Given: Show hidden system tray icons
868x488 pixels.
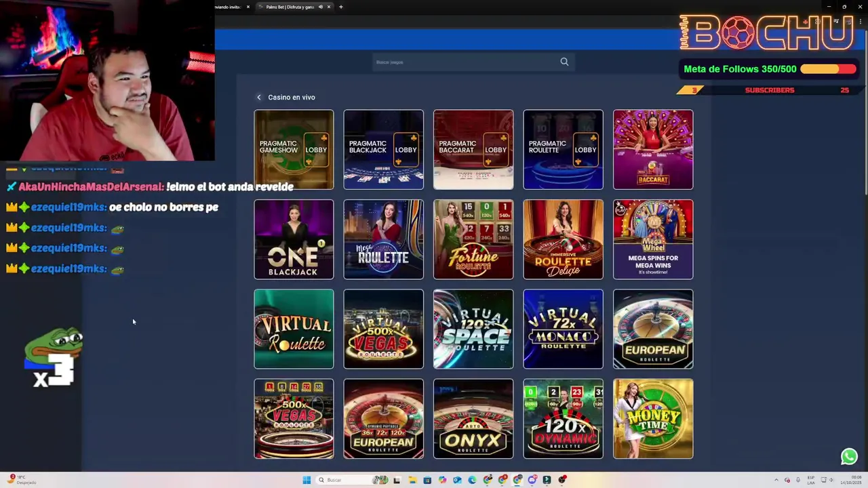Looking at the screenshot, I should pyautogui.click(x=776, y=480).
